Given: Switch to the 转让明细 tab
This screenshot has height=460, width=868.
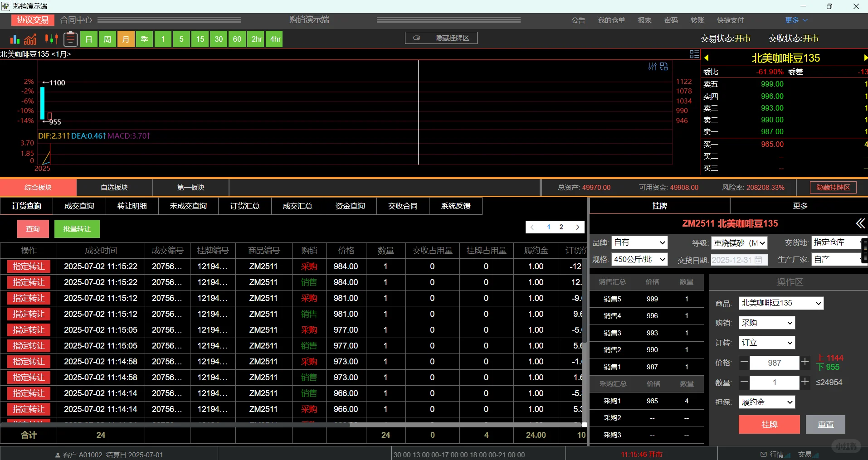Looking at the screenshot, I should pyautogui.click(x=132, y=206).
